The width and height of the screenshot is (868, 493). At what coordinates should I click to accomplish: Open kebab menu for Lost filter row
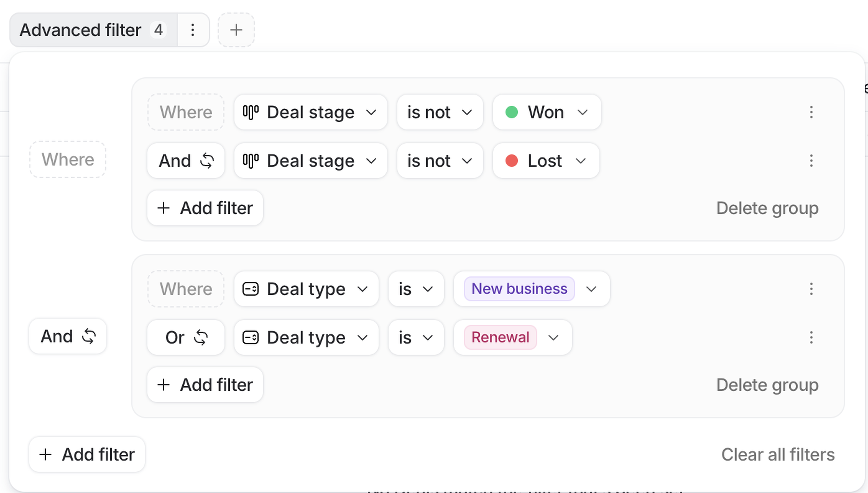811,160
